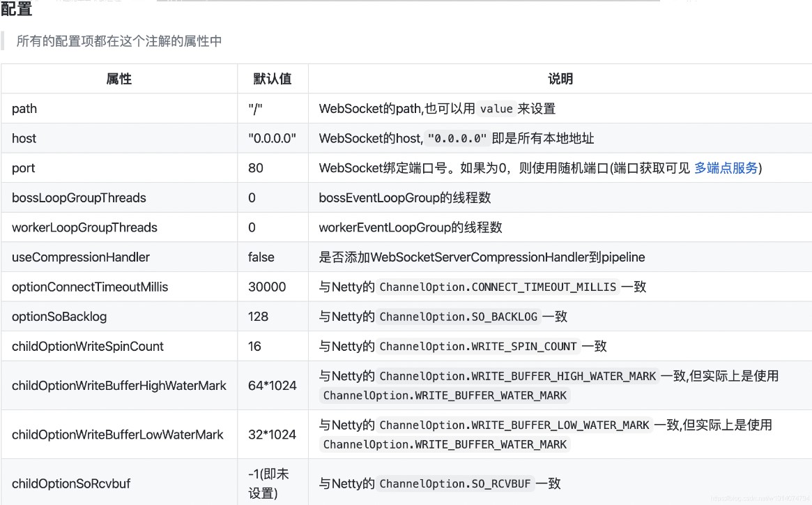Screen dimensions: 812x505
Task: Click the useCompressionHandler default value false
Action: (x=261, y=257)
